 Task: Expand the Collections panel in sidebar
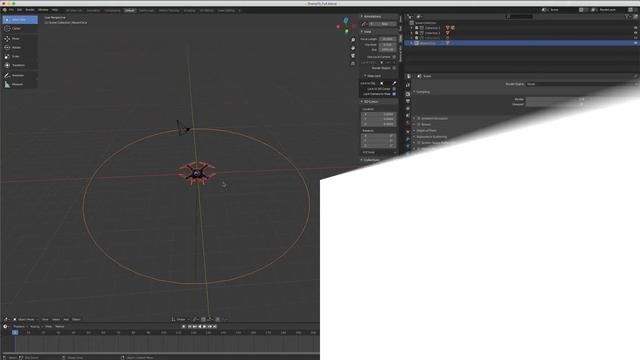(371, 160)
